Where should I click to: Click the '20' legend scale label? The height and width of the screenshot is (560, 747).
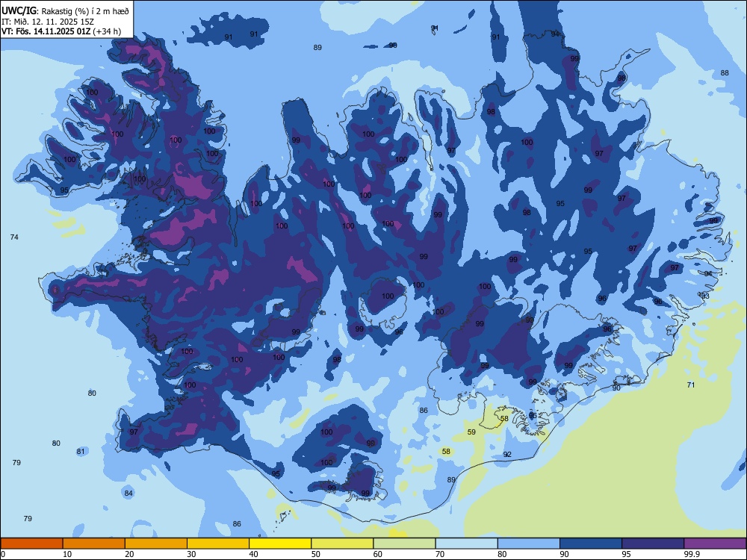point(129,554)
